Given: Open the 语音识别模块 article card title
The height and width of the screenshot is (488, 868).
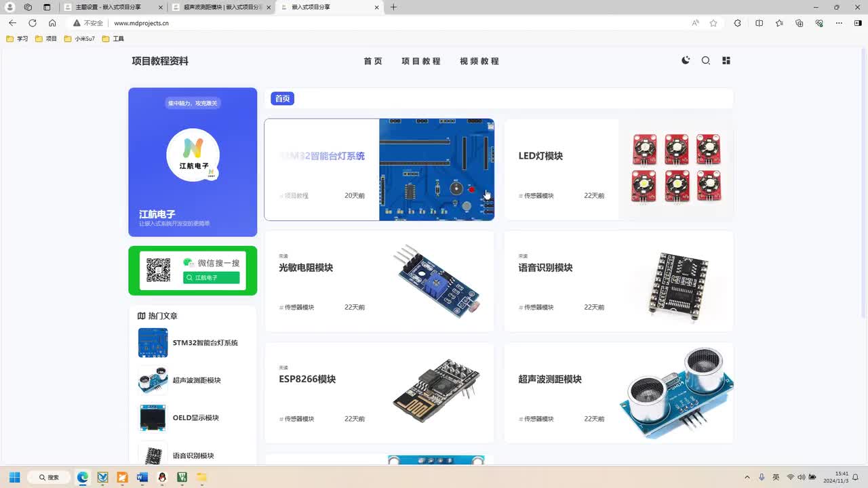Looking at the screenshot, I should tap(545, 268).
